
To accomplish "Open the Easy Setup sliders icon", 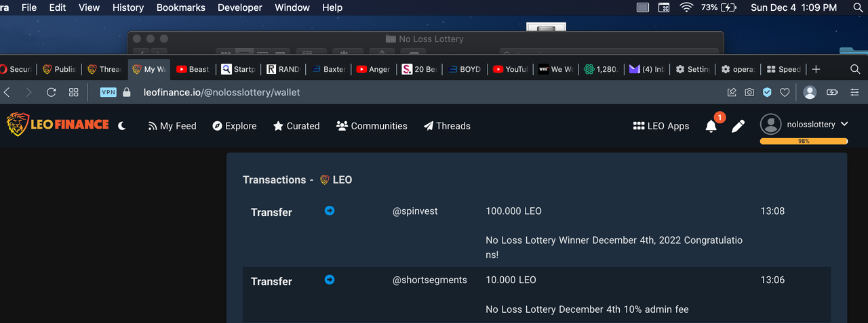I will 854,92.
